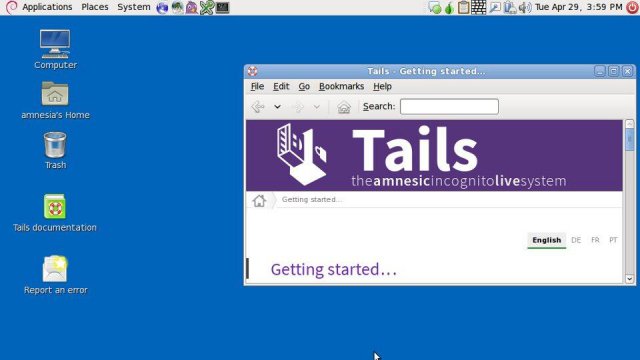640x360 pixels.
Task: Launch the mail client icon in top panel
Action: 177,7
